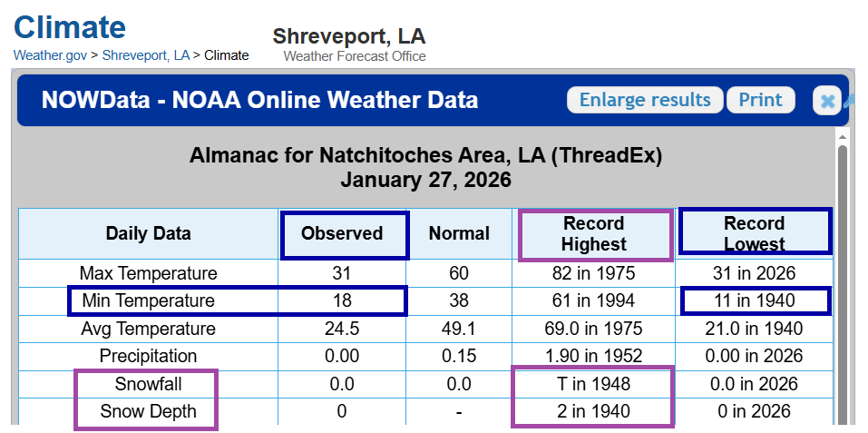
Task: Click the Observed column header
Action: [342, 233]
